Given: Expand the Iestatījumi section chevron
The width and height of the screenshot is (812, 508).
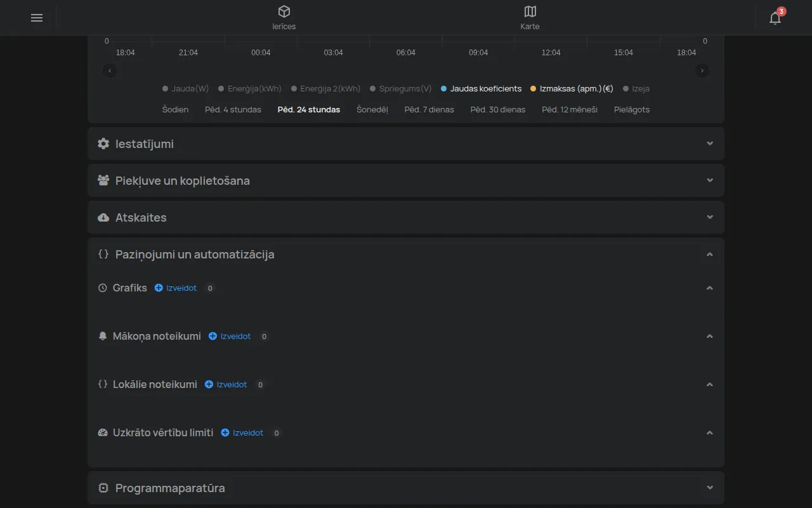Looking at the screenshot, I should tap(710, 144).
